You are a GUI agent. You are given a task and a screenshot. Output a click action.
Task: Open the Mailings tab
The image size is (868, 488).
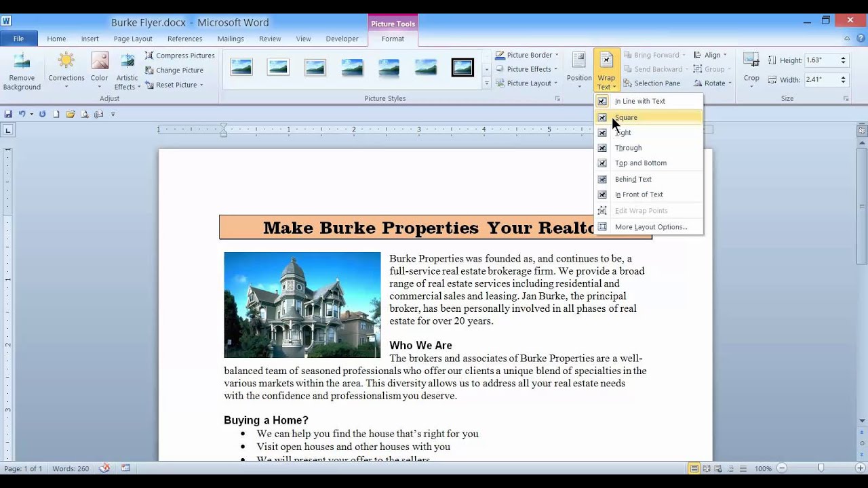[231, 39]
